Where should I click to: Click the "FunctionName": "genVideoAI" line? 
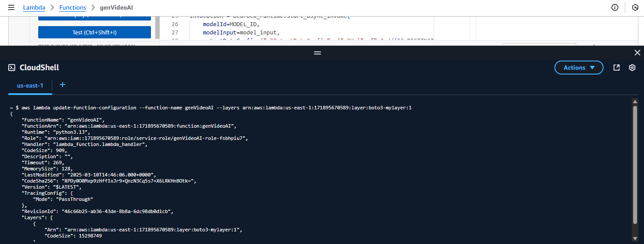point(63,120)
